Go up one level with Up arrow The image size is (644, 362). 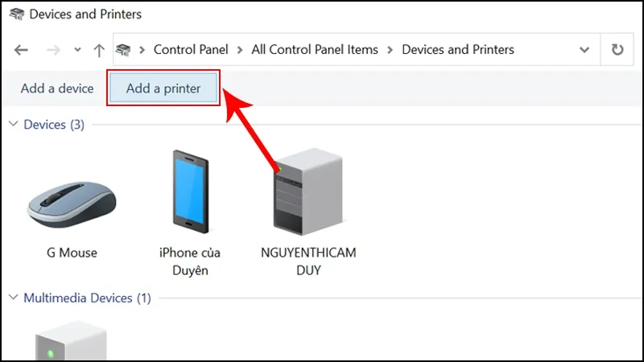tap(99, 50)
